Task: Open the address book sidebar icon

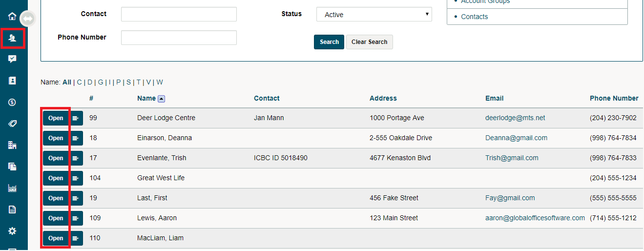Action: 13,81
